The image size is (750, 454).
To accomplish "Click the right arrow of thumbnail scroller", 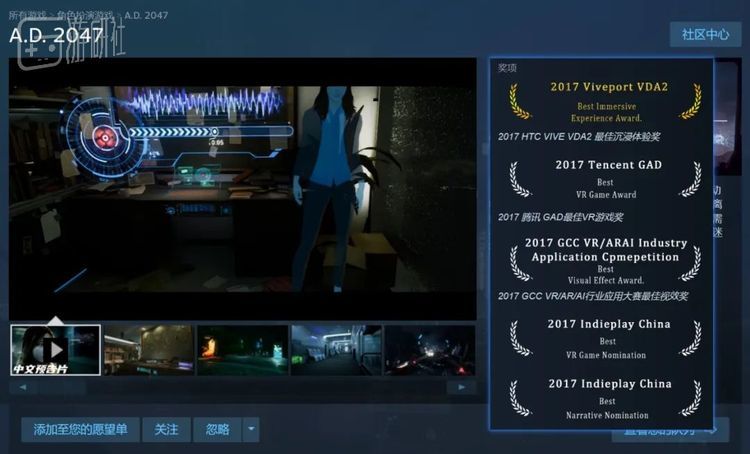I will (461, 387).
